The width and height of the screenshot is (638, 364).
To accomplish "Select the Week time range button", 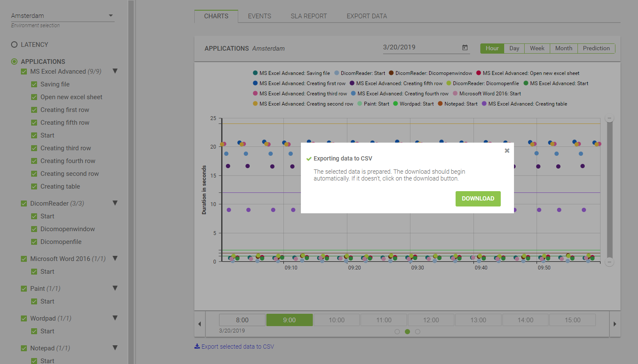I will [537, 49].
